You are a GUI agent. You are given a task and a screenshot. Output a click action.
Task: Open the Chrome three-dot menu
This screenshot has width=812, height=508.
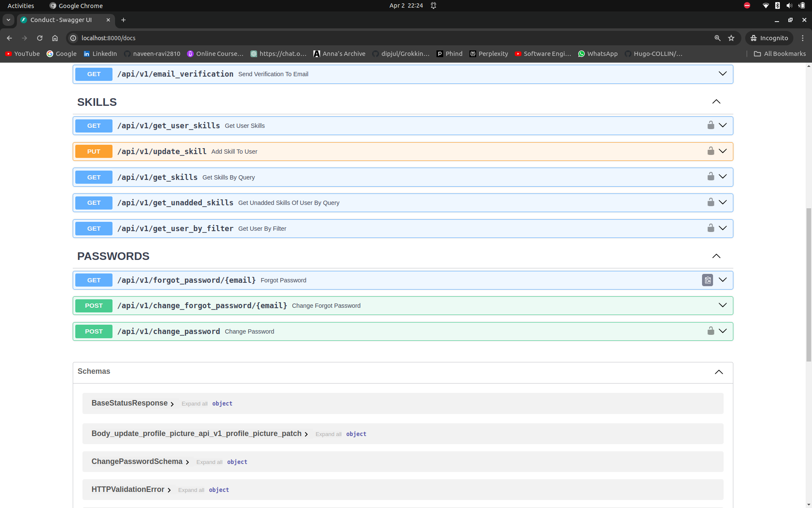coord(803,38)
